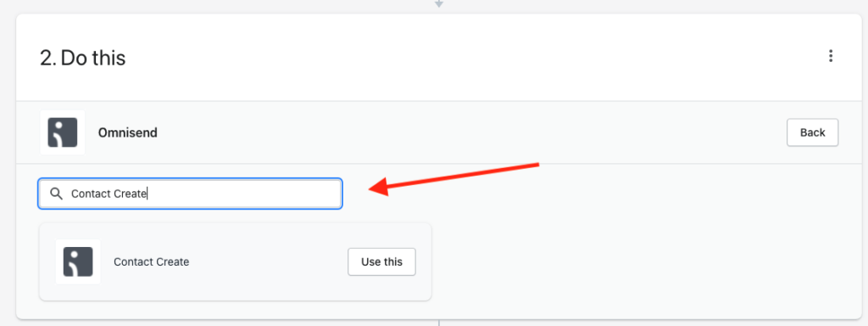Click the Omnisend icon beside Contact Create result
The height and width of the screenshot is (326, 868).
tap(78, 261)
